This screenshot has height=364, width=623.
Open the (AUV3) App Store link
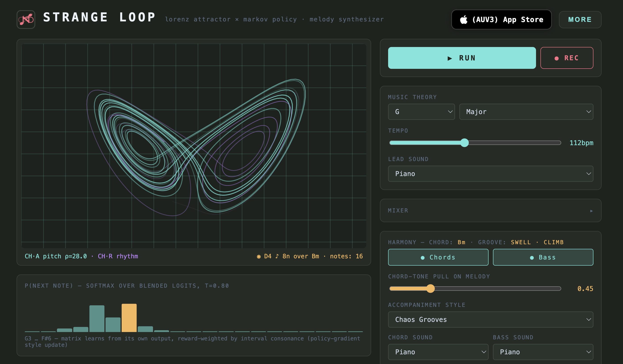(501, 19)
